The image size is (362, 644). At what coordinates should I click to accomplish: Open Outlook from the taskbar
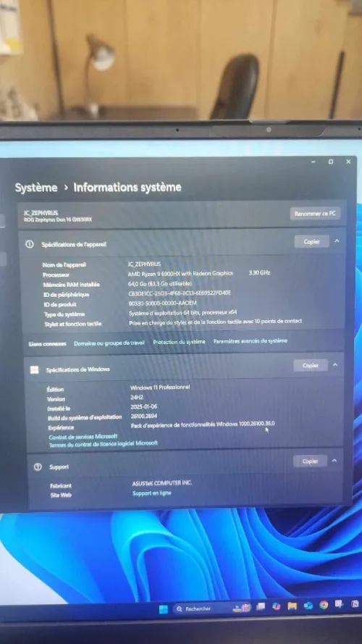308,606
